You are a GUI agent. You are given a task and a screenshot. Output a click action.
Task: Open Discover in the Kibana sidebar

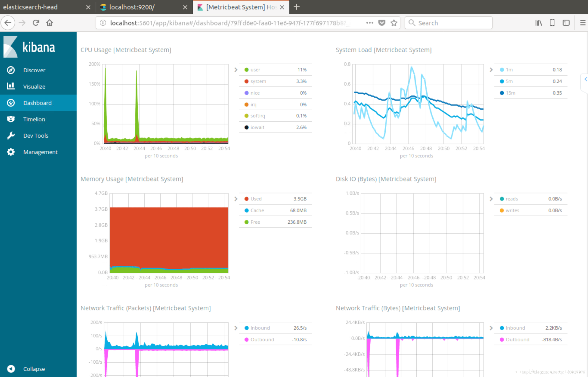[38, 70]
